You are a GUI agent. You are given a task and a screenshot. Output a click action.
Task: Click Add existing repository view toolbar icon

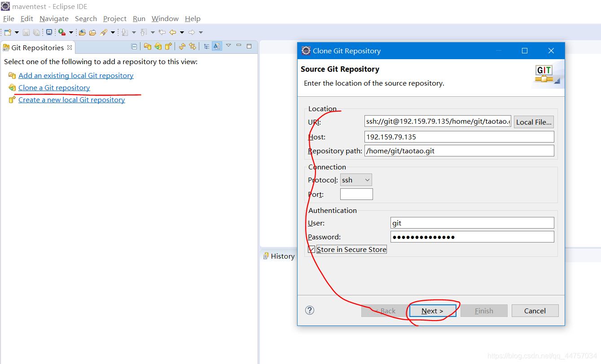(x=148, y=46)
